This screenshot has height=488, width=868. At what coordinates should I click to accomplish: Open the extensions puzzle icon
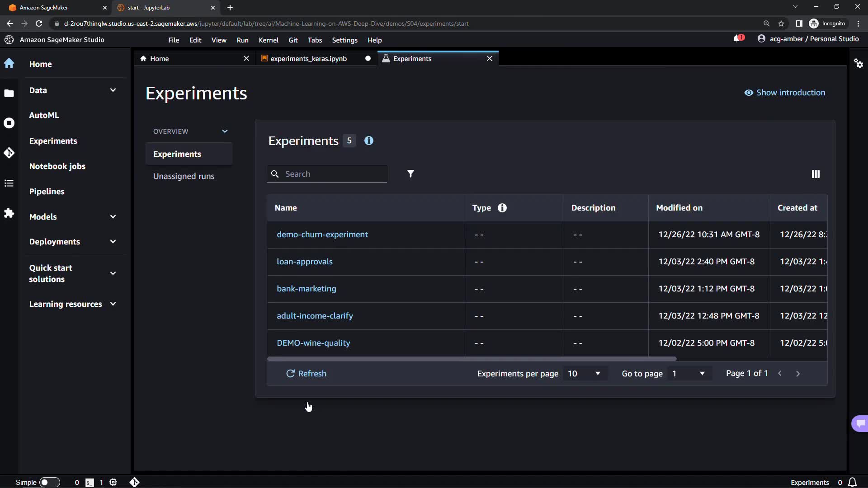click(x=9, y=213)
